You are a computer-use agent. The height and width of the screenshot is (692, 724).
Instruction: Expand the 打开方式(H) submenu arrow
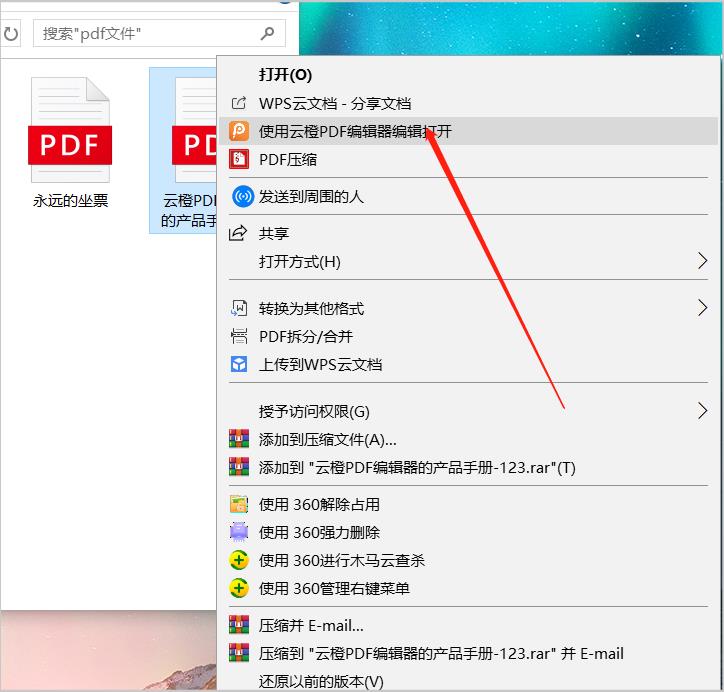point(702,261)
